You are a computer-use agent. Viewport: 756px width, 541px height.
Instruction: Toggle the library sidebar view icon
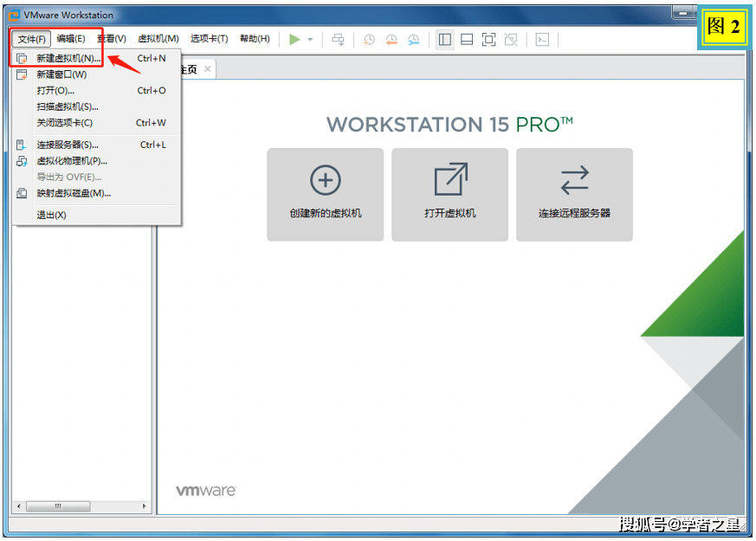445,39
